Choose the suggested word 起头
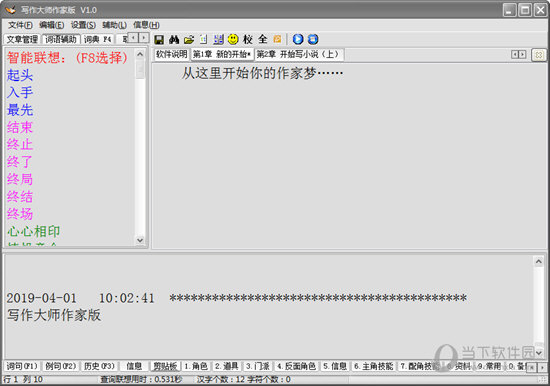The image size is (550, 386). click(x=20, y=75)
